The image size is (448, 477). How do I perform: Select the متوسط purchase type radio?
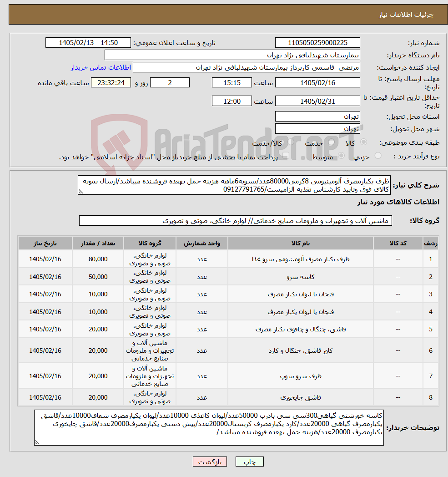[341, 156]
